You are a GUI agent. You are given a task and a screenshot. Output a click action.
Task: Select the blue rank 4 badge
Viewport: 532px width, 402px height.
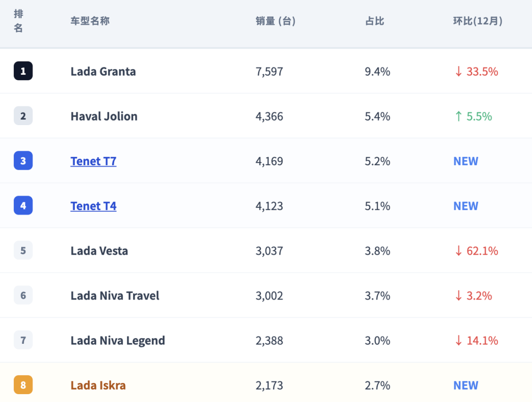tap(23, 205)
